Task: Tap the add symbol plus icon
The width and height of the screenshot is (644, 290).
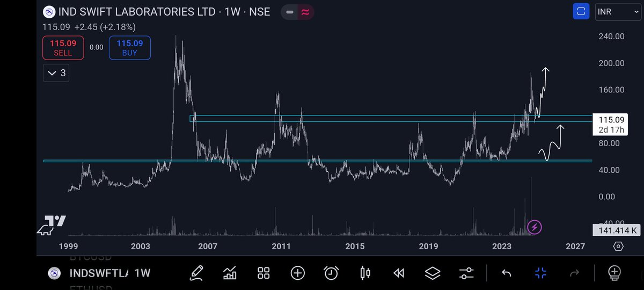Action: pos(297,273)
